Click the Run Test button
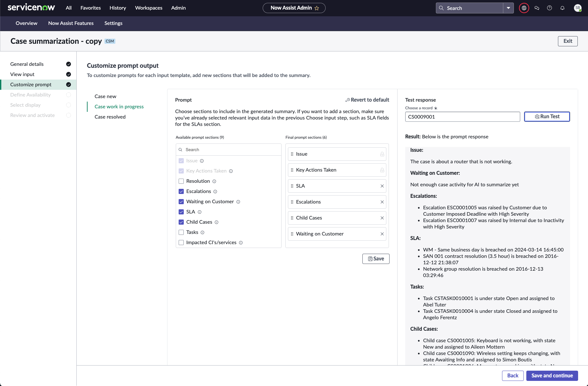Image resolution: width=588 pixels, height=386 pixels. pos(547,117)
